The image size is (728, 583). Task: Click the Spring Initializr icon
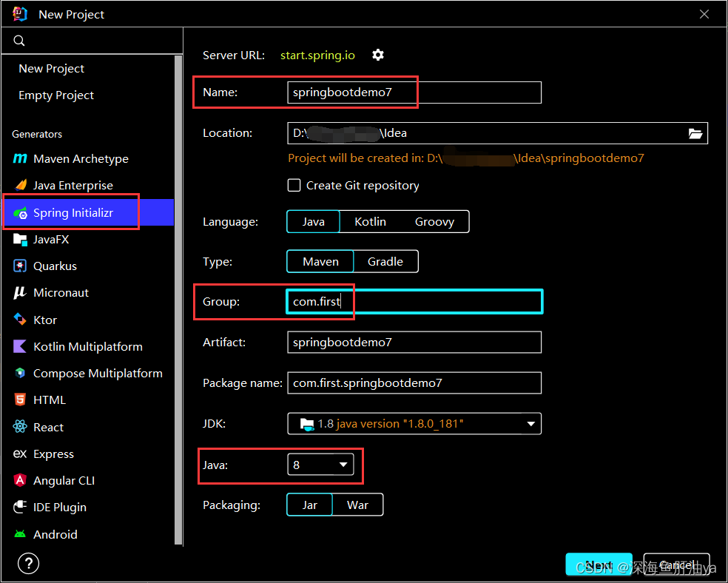click(21, 213)
